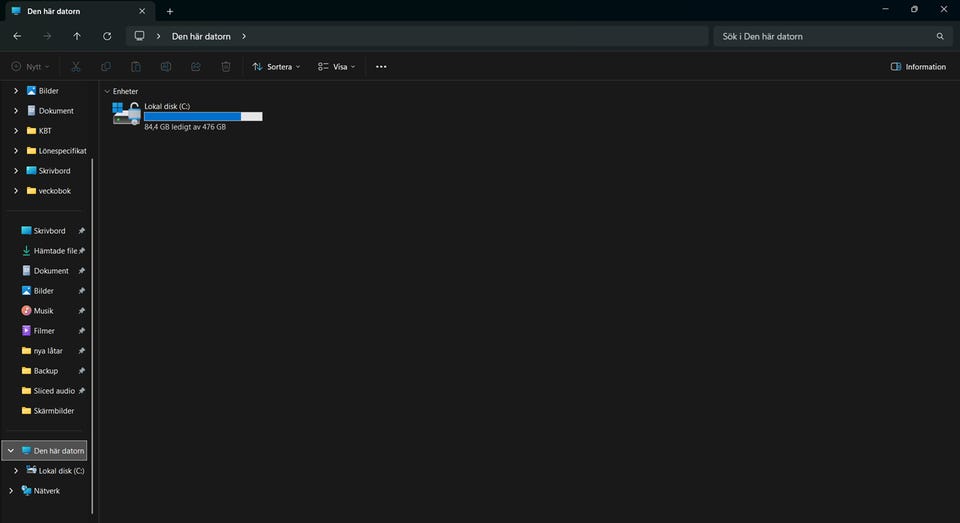Collapse the Den här datorn node
Screen dimensions: 960x523
click(11, 451)
